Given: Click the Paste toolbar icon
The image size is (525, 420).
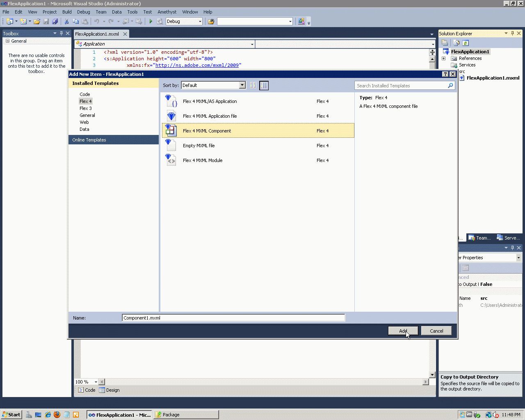Looking at the screenshot, I should tap(85, 21).
